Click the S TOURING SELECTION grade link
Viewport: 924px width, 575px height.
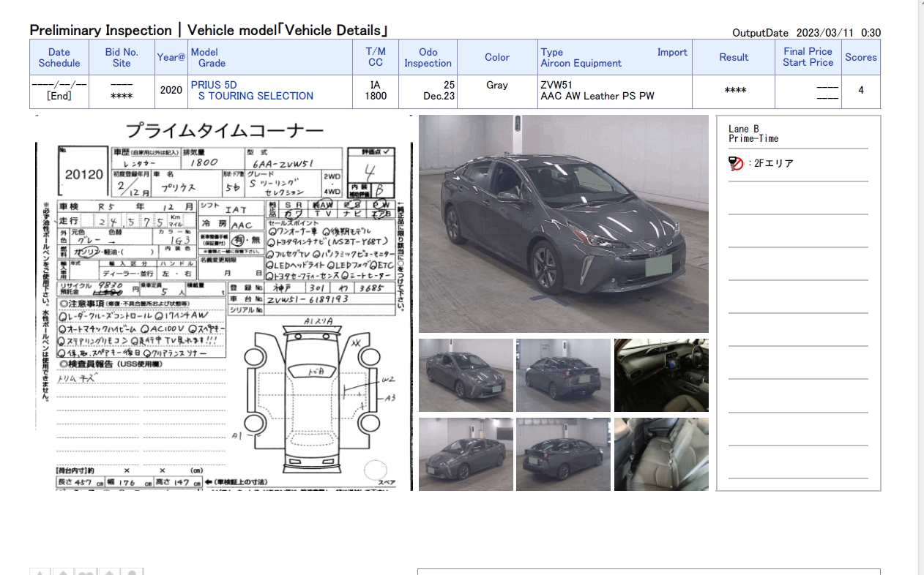pyautogui.click(x=256, y=96)
